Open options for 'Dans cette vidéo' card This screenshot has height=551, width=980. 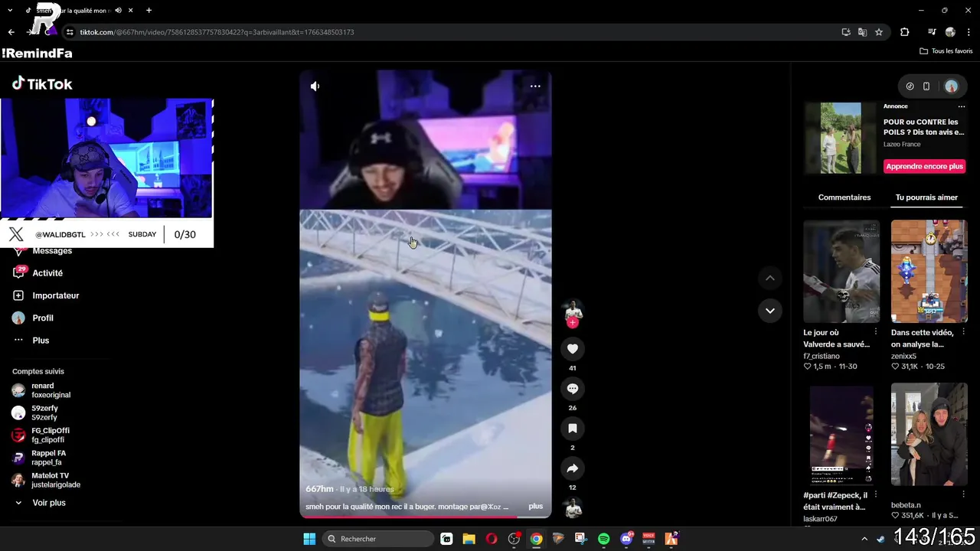(x=963, y=332)
